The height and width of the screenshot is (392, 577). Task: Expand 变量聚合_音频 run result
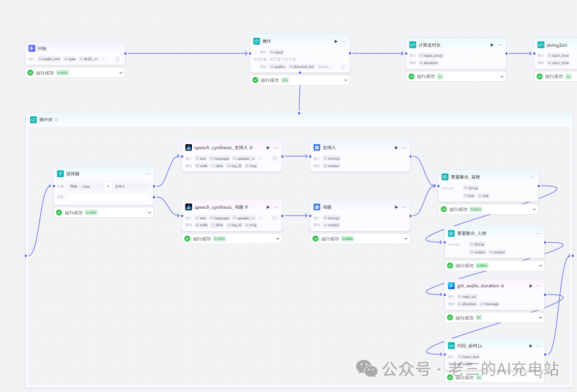point(534,209)
